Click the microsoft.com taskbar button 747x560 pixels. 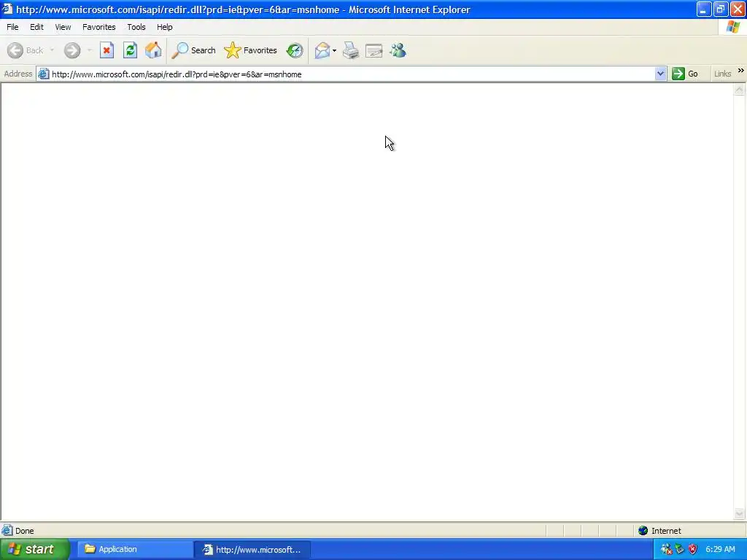[252, 550]
